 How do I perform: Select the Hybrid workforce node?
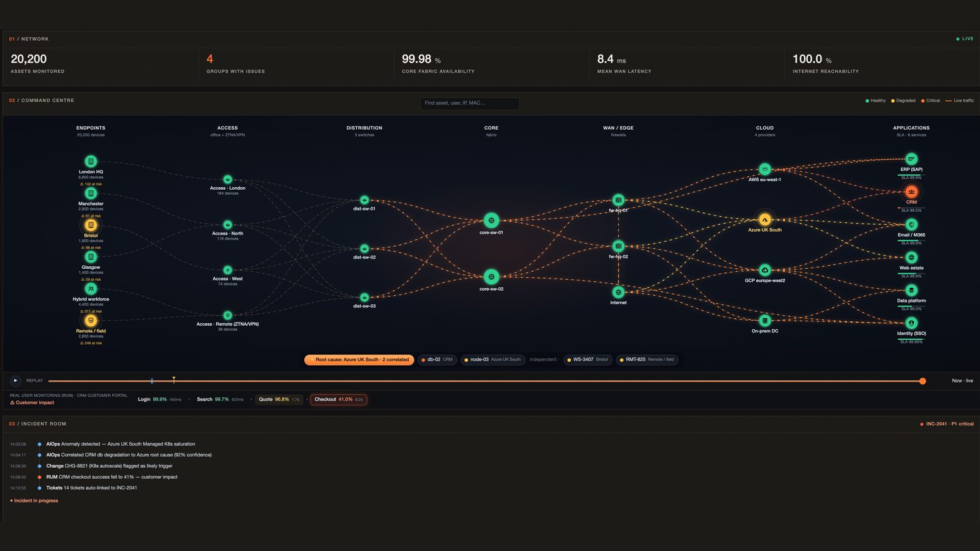[91, 289]
